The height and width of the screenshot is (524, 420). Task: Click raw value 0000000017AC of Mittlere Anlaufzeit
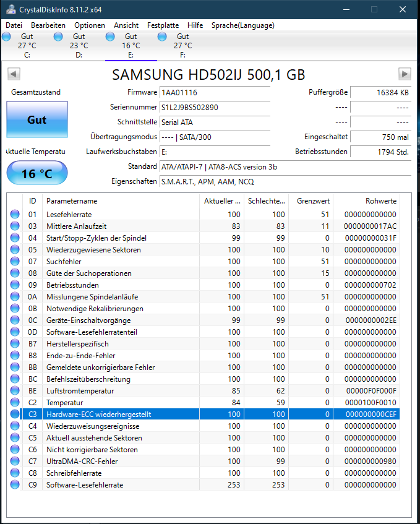371,226
